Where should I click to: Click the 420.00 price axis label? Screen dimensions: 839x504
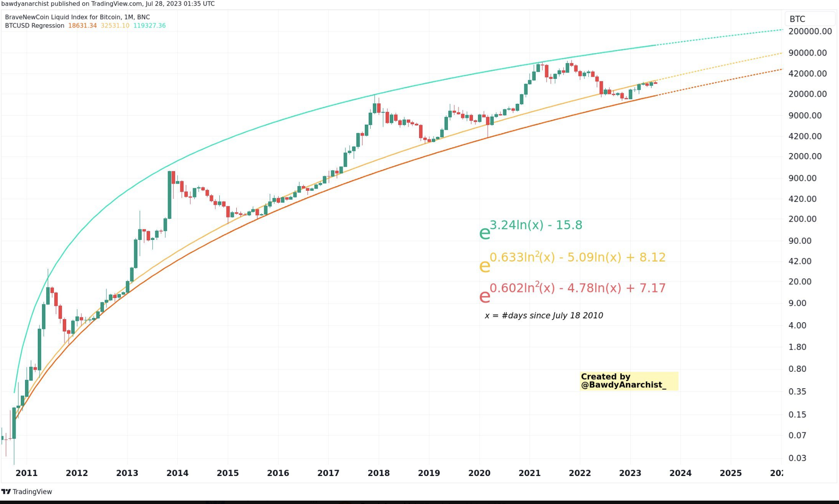[x=802, y=199]
